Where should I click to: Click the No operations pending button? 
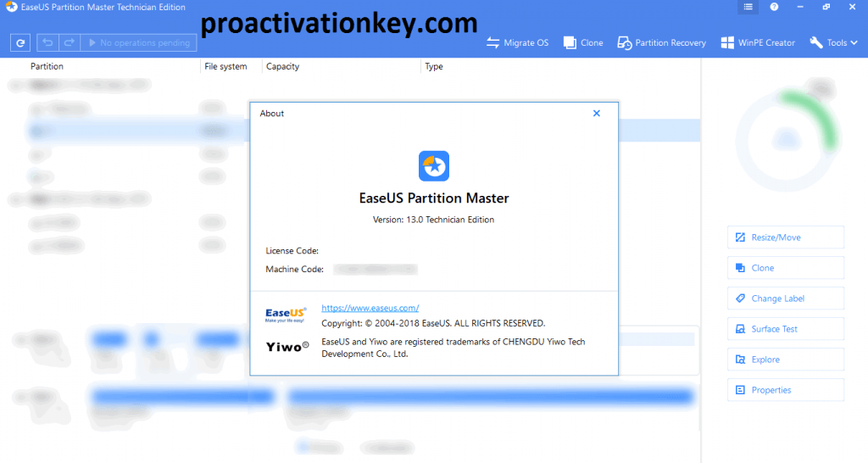click(139, 42)
